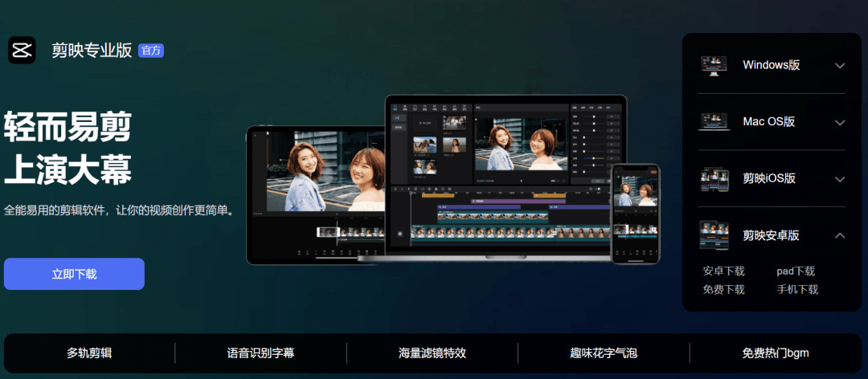The width and height of the screenshot is (868, 379).
Task: Switch to the 多轨剪辑 feature tab
Action: click(90, 353)
